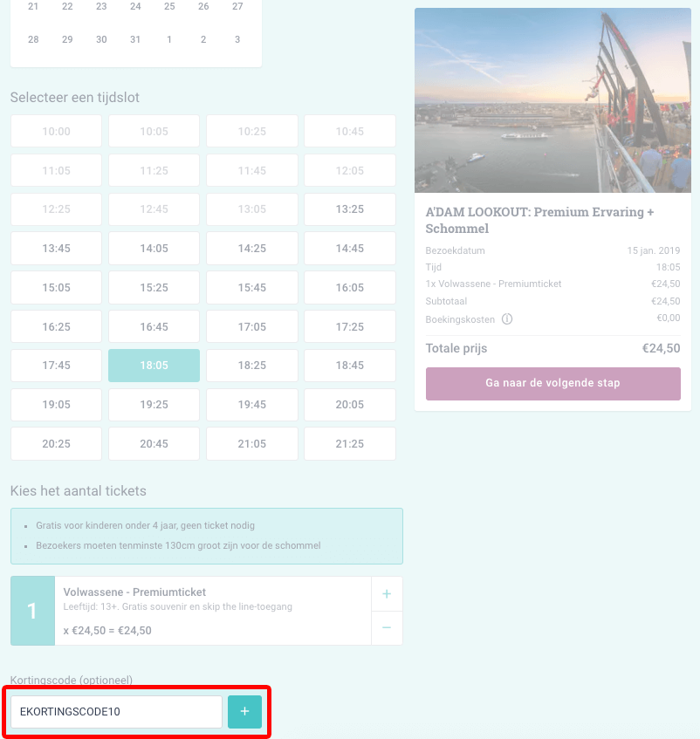Pick the 14:45 time slot

click(x=350, y=249)
